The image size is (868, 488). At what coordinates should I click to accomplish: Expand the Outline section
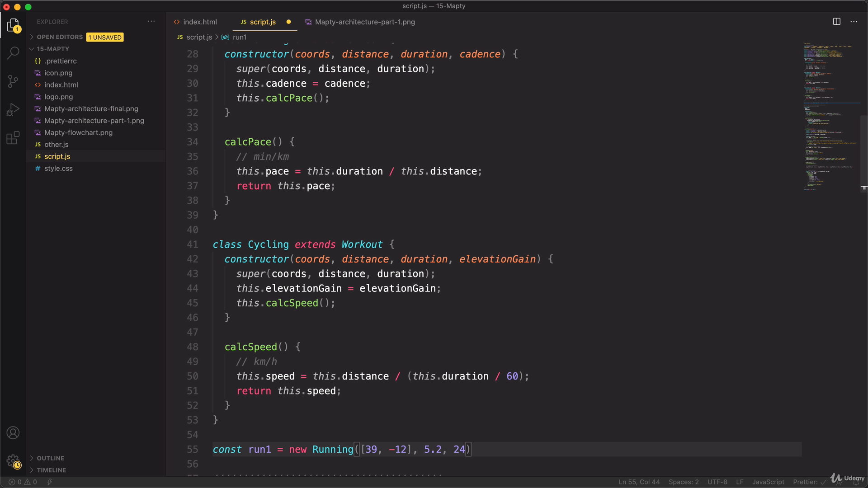coord(50,458)
